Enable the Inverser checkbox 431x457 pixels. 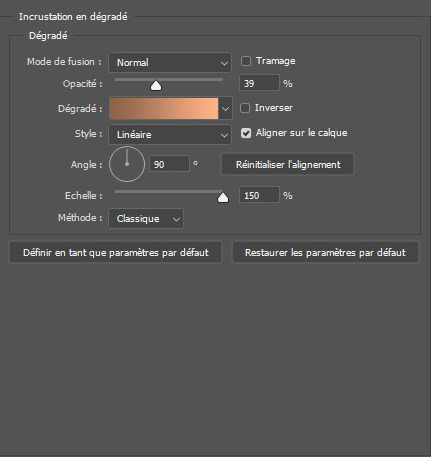pyautogui.click(x=245, y=108)
